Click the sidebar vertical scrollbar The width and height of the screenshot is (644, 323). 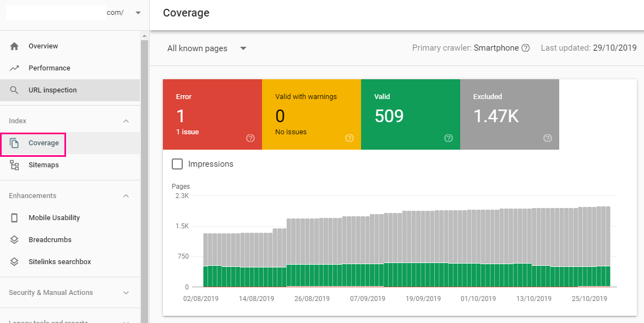(144, 180)
